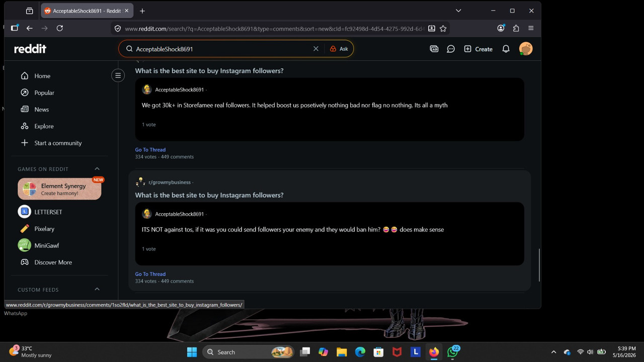Open the volume speaker tray icon
This screenshot has width=644, height=362.
[x=590, y=352]
